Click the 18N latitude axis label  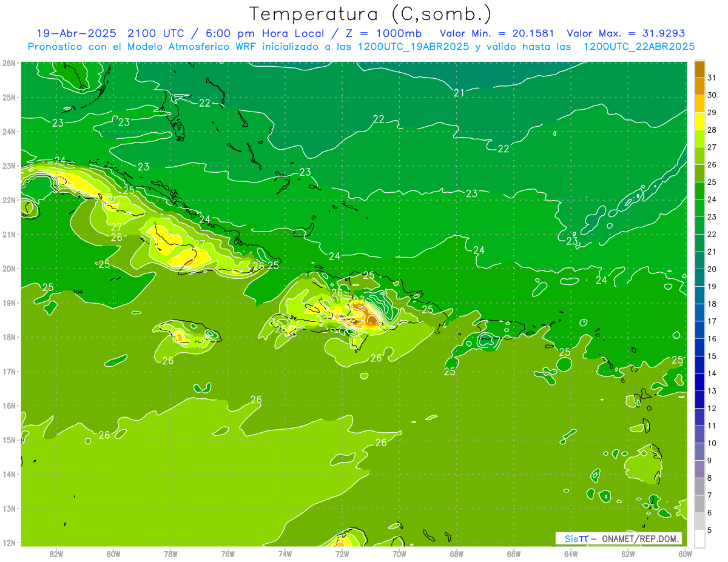pyautogui.click(x=9, y=337)
